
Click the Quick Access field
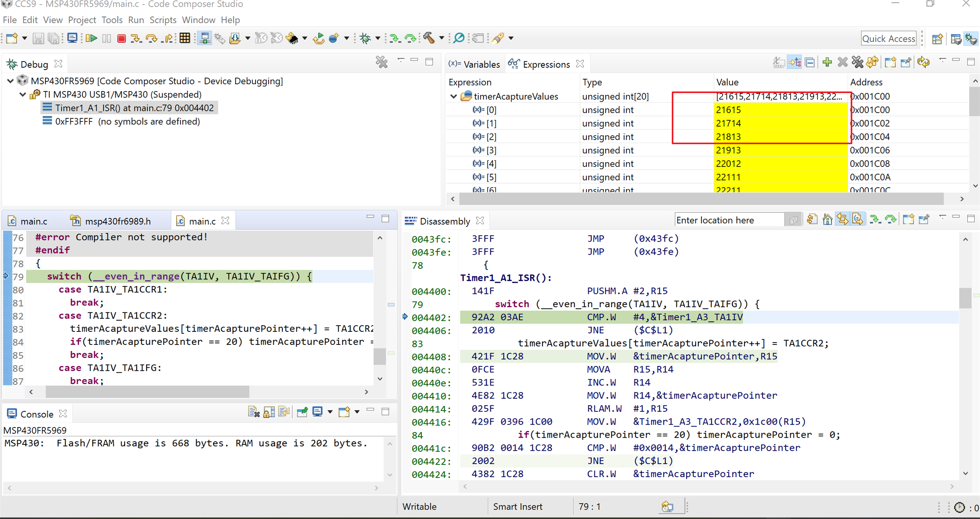[888, 39]
